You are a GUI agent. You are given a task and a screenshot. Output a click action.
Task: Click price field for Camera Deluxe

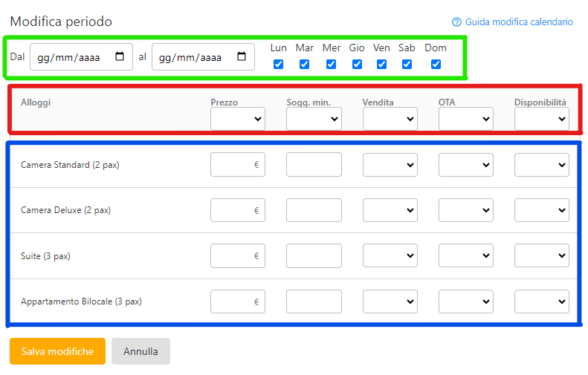click(x=232, y=211)
